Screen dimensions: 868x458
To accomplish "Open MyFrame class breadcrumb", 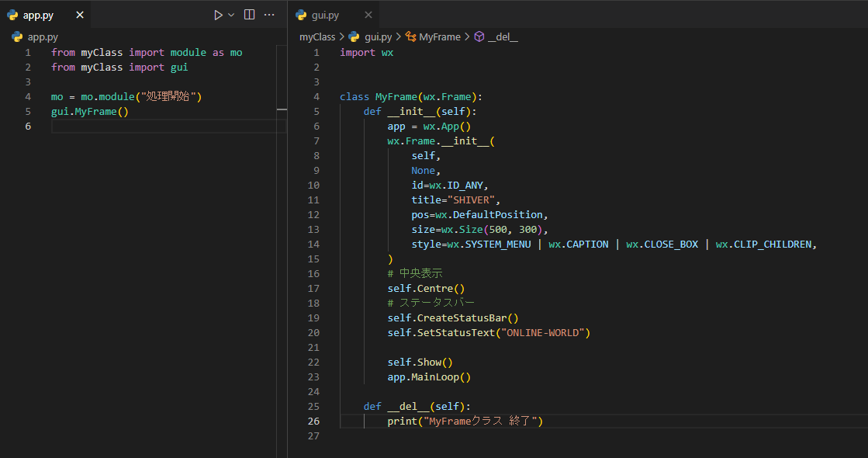I will tap(440, 37).
